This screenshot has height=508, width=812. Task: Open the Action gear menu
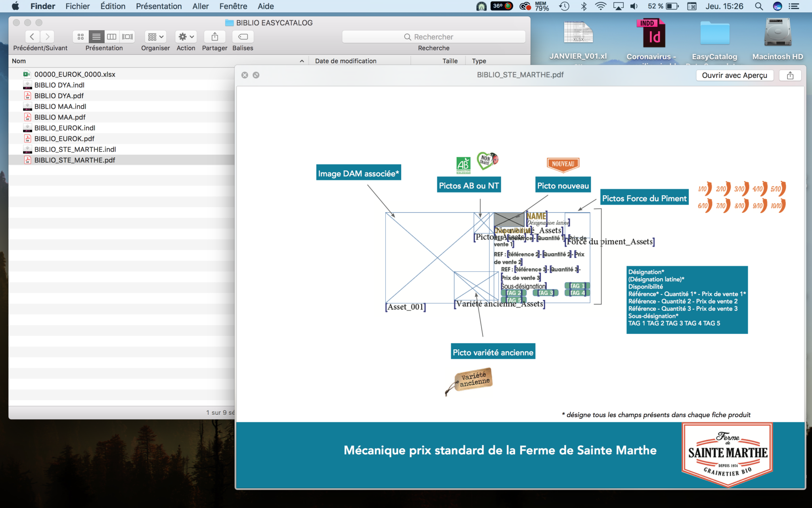tap(186, 37)
